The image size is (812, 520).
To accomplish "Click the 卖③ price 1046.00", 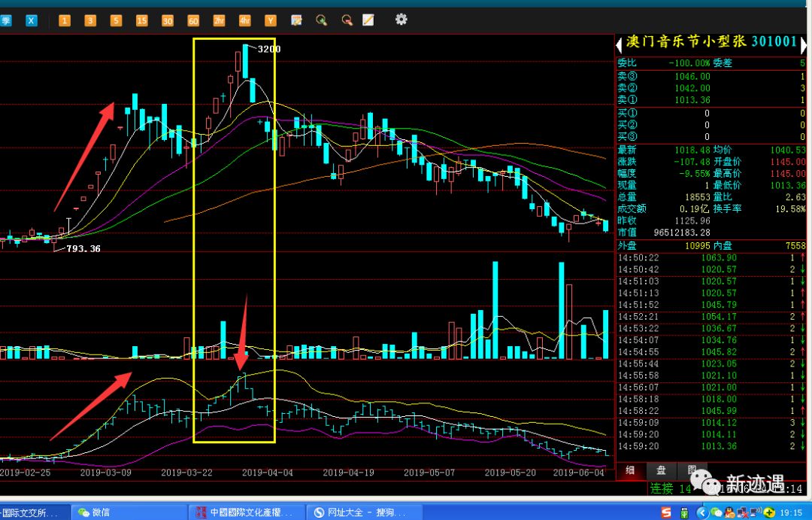I will tap(692, 76).
